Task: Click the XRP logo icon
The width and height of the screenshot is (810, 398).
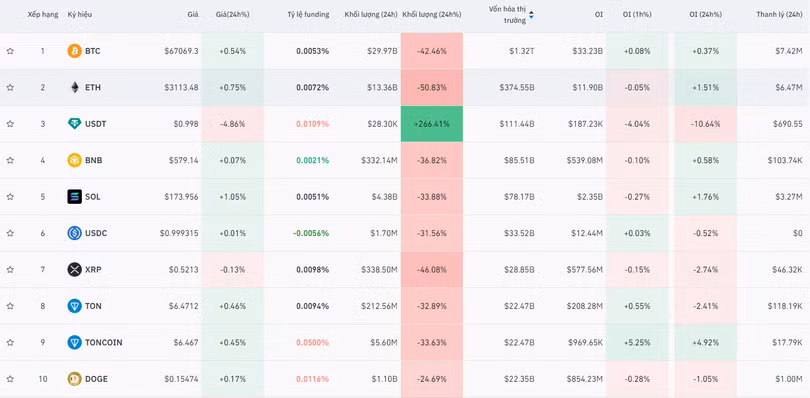Action: (x=75, y=269)
